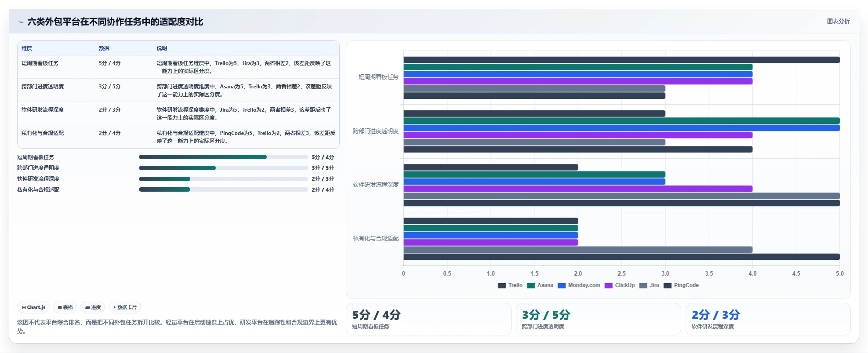Click the 私有化与合规适配 chart axis label
868x353 pixels.
[376, 238]
